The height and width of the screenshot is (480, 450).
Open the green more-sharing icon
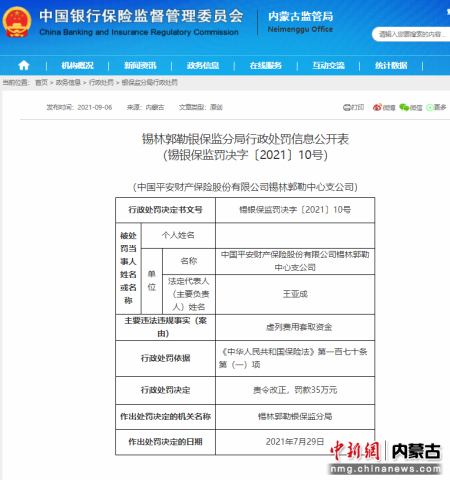click(x=430, y=107)
